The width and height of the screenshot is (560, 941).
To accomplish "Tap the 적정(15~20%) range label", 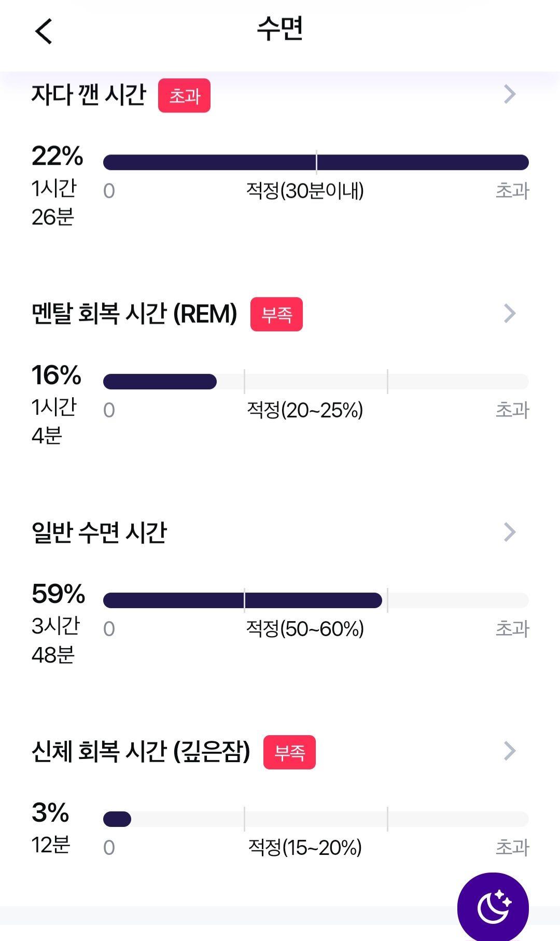I will pos(305,848).
